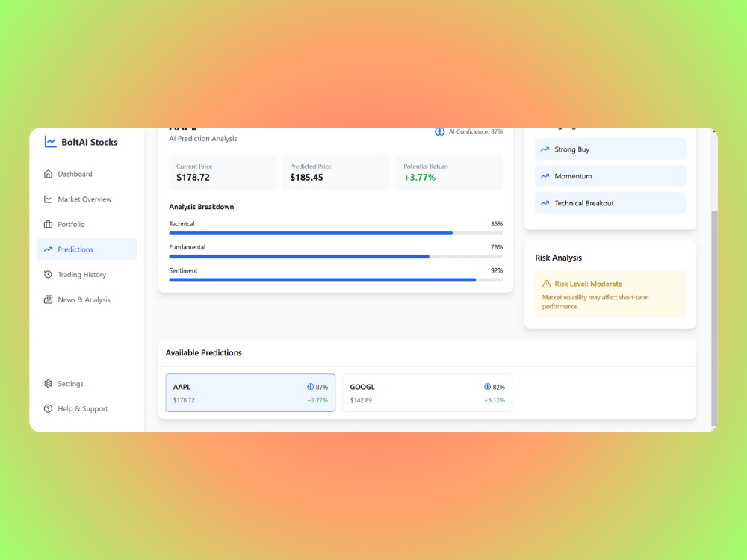Screen dimensions: 747x560
Task: Click the Fundamental 78% value
Action: 497,247
